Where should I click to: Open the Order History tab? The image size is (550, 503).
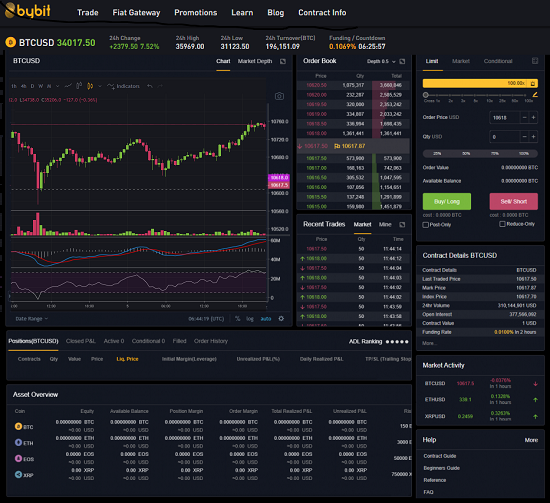pos(211,341)
